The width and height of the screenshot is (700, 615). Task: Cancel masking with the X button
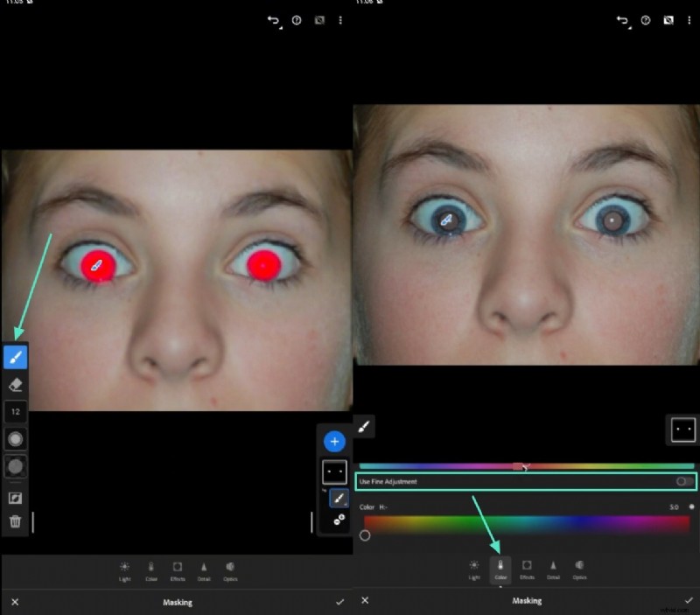(15, 602)
